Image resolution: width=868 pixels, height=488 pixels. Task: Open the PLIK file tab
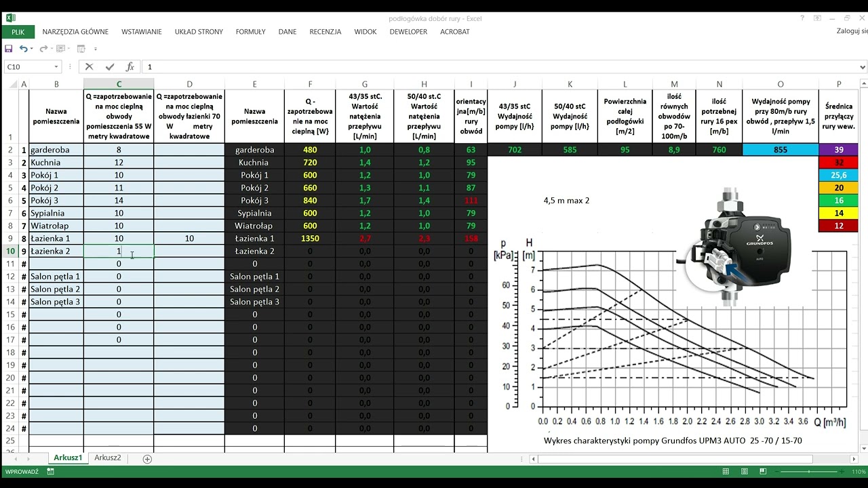coord(18,32)
